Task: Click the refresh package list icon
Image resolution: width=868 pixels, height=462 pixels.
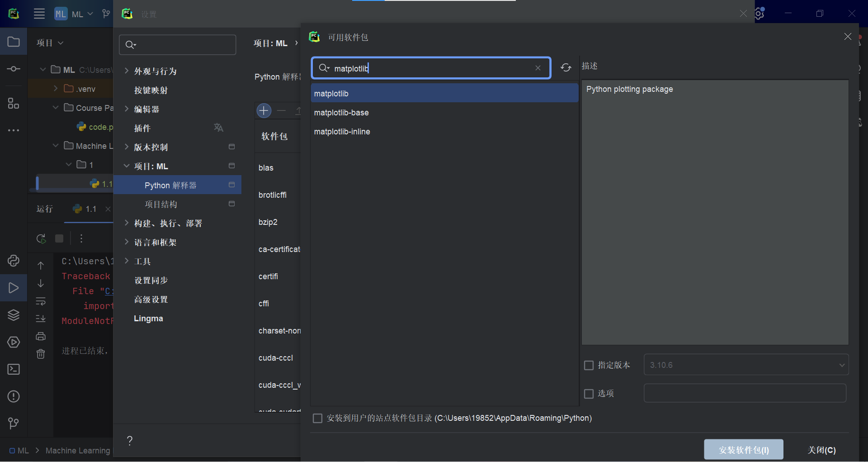Action: pos(566,68)
